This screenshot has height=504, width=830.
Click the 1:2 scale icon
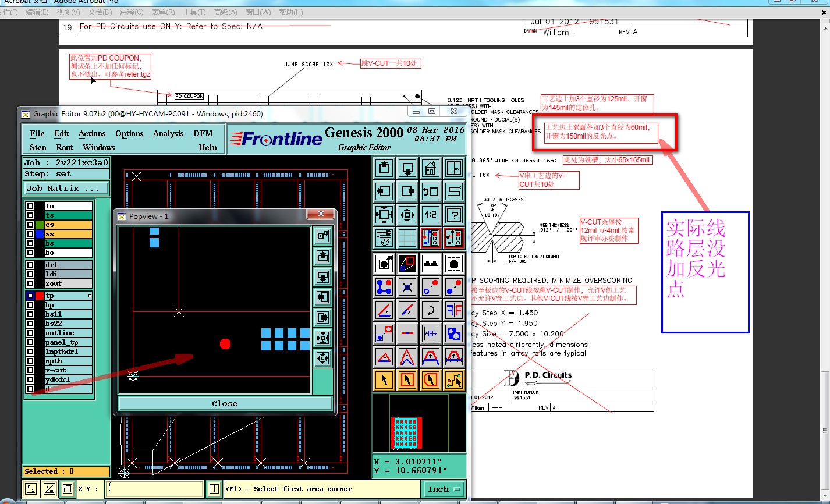tap(431, 215)
